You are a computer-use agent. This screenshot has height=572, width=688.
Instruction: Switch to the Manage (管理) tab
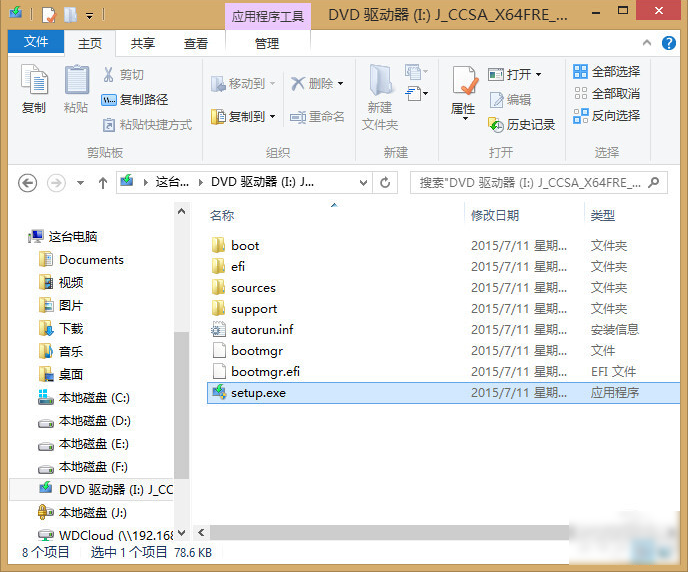coord(267,43)
